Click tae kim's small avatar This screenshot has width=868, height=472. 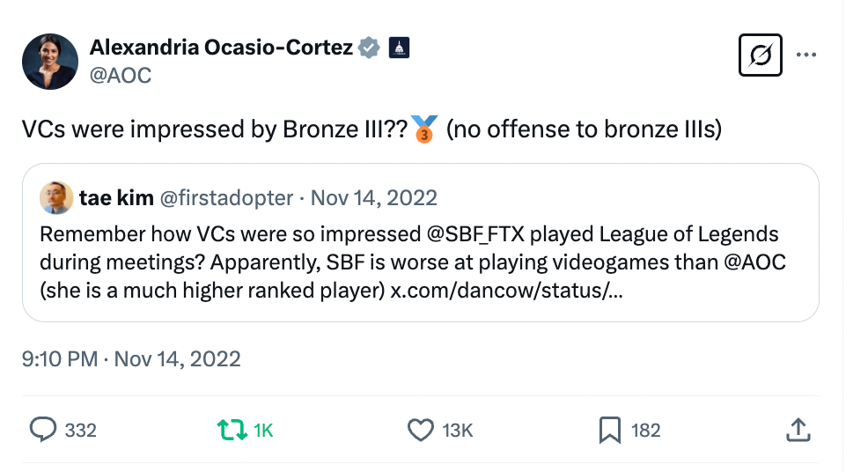click(56, 198)
